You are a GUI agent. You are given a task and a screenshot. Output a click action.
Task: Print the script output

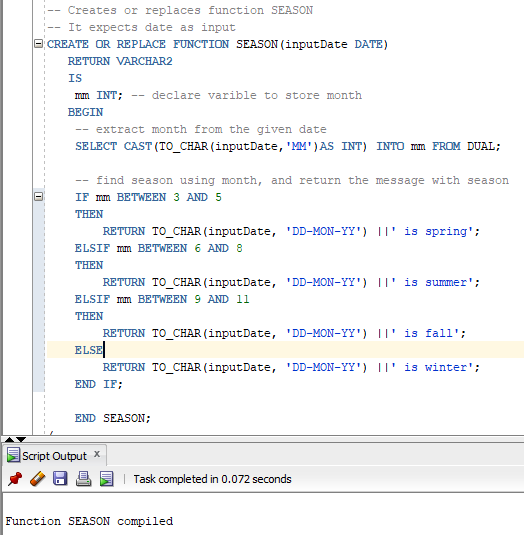click(83, 479)
